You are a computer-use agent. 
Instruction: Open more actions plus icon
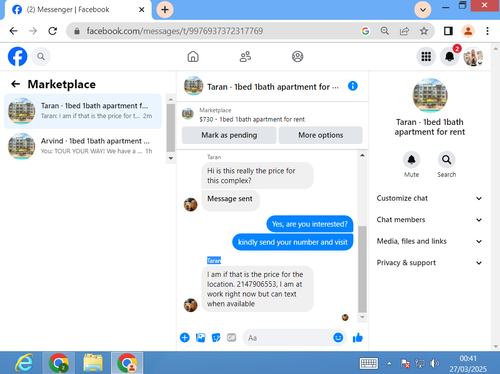coord(185,338)
